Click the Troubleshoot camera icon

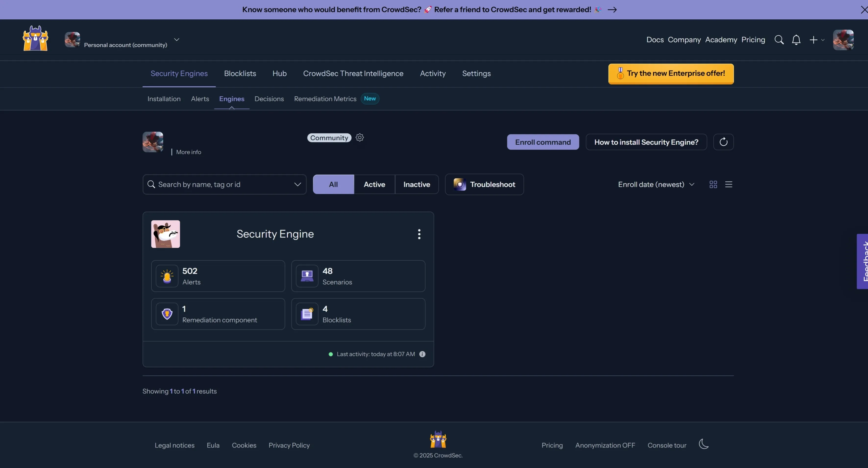[459, 184]
